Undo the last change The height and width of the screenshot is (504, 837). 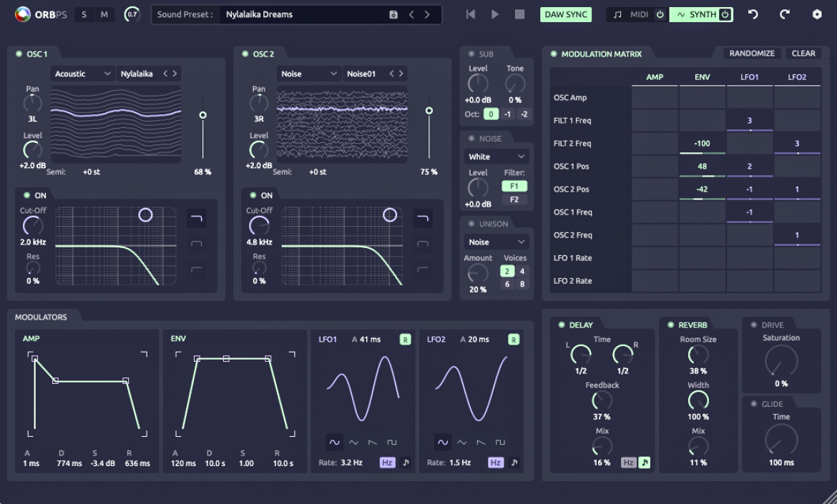pyautogui.click(x=753, y=14)
